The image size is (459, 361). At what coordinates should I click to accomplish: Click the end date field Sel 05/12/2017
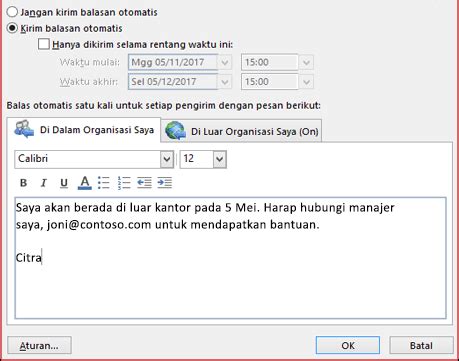(x=173, y=82)
